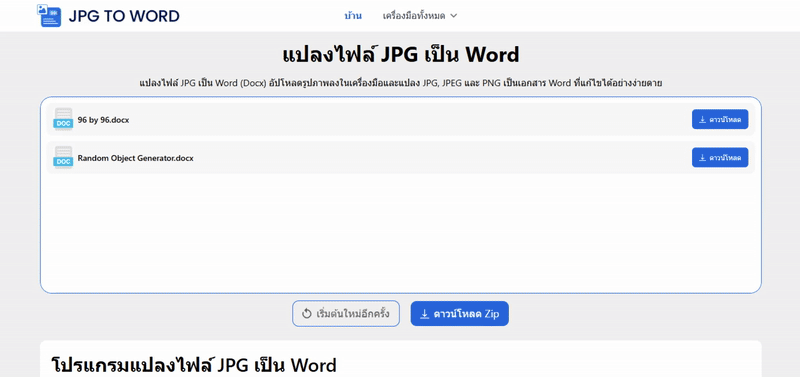The width and height of the screenshot is (800, 377).
Task: Click the DOC icon for Random Object Generator.docx
Action: 63,157
